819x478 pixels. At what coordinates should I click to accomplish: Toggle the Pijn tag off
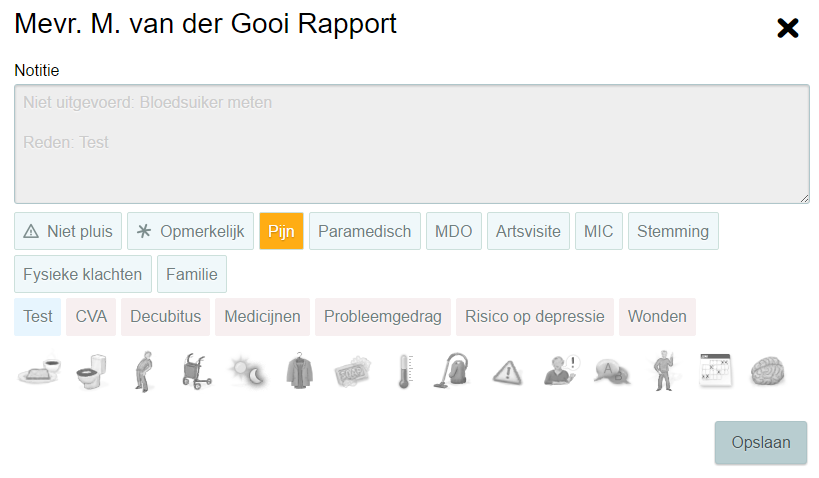coord(281,231)
